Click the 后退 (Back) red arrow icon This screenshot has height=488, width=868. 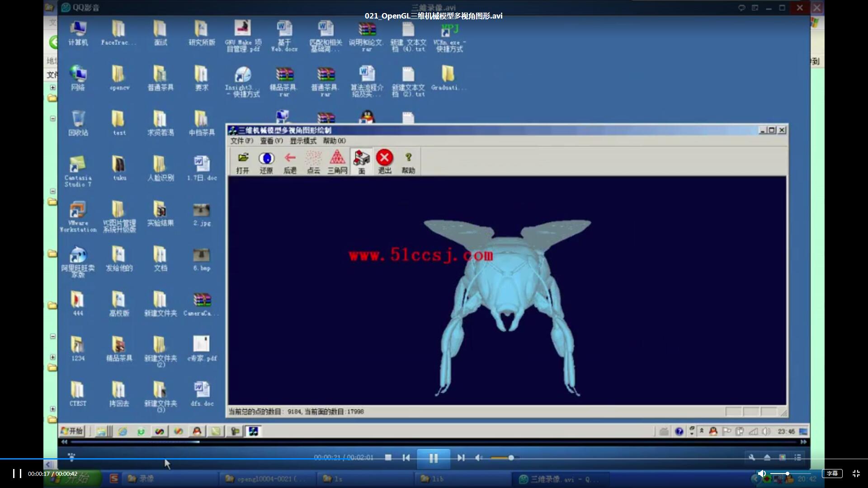pyautogui.click(x=290, y=162)
